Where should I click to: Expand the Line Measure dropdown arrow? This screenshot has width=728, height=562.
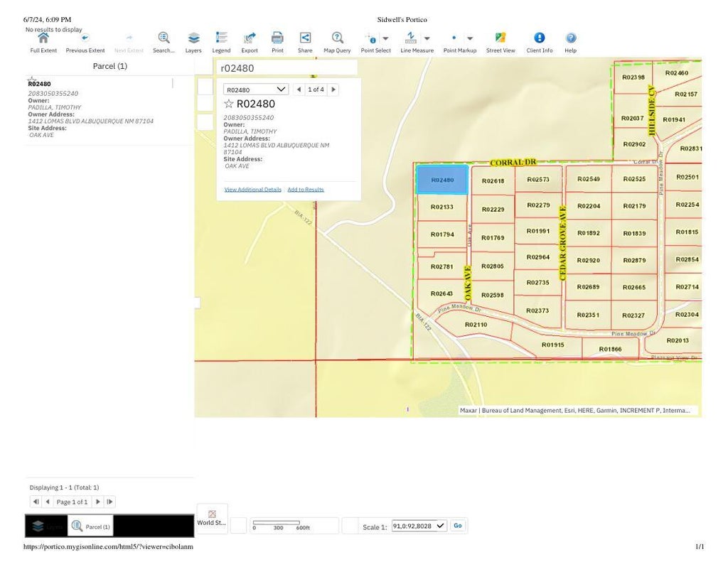click(427, 39)
